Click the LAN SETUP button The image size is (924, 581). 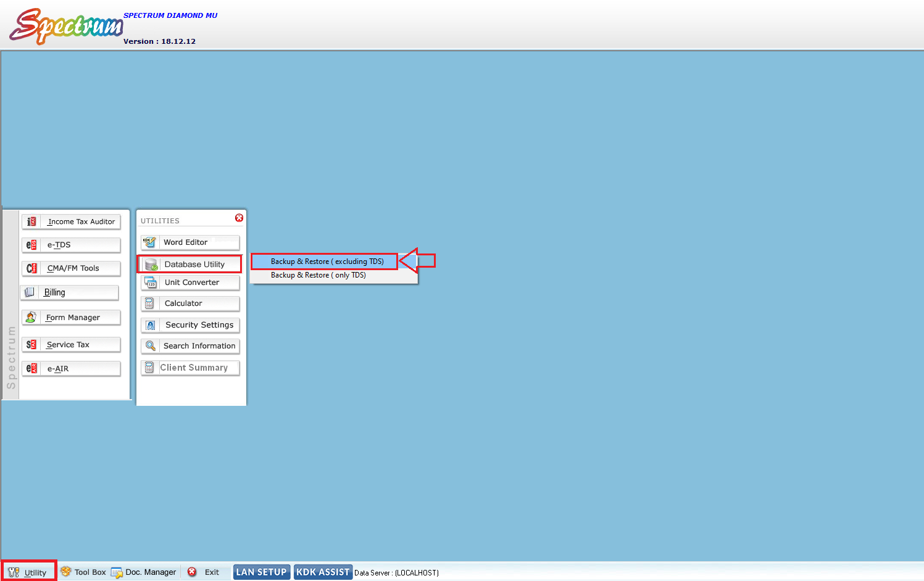262,572
